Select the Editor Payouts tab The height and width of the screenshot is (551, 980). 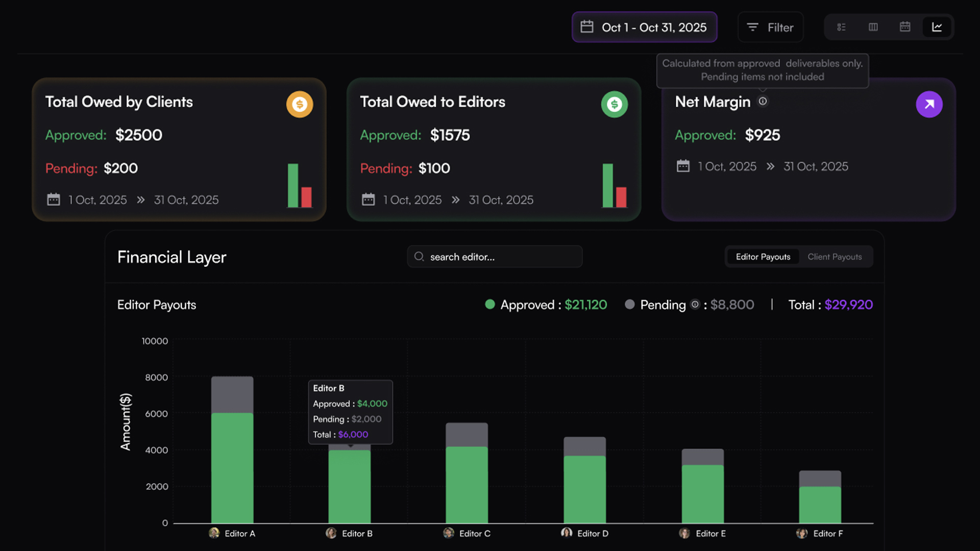coord(762,257)
